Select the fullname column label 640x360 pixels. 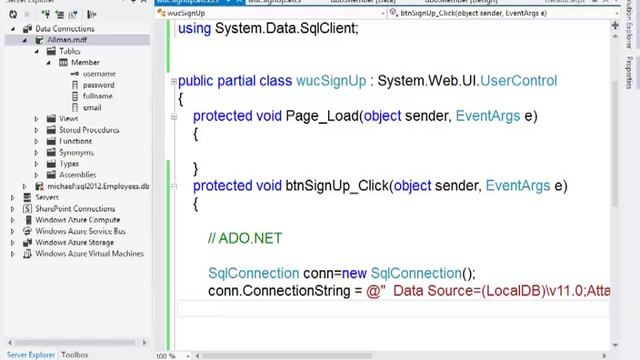tap(98, 96)
